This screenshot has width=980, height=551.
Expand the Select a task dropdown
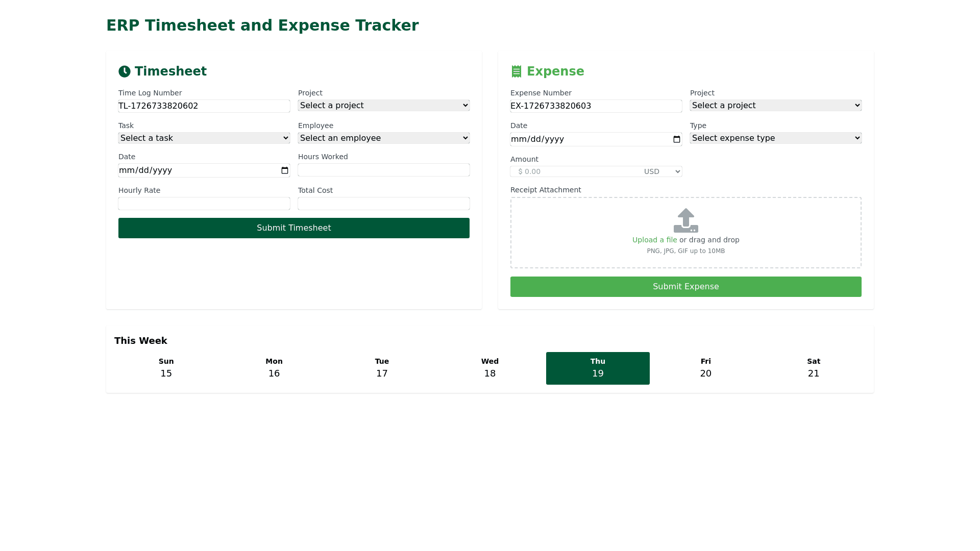[204, 138]
